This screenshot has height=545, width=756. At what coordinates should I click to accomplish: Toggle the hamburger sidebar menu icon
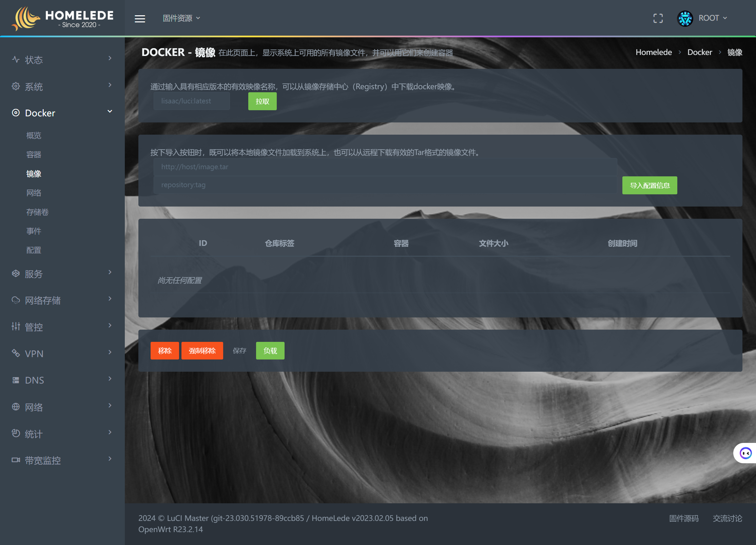tap(140, 19)
